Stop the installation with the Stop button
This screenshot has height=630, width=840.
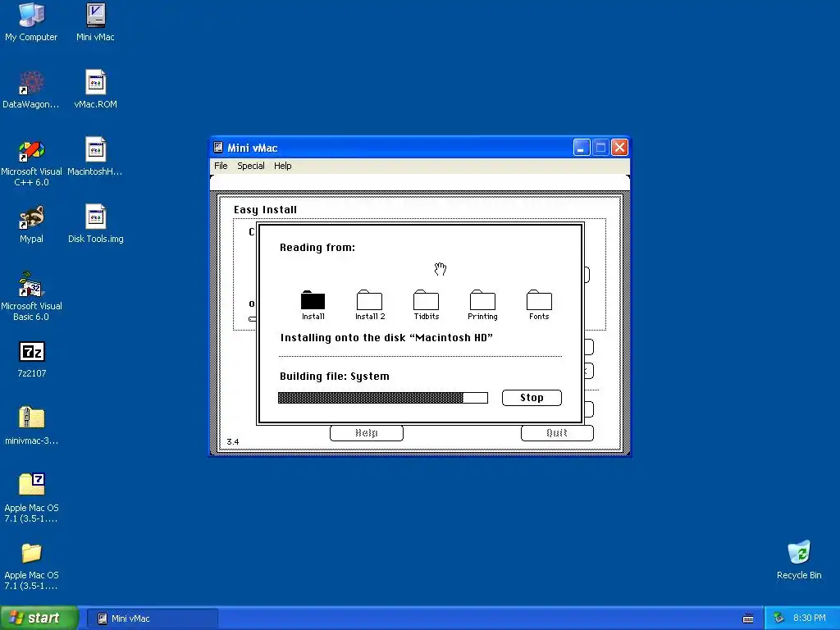coord(532,398)
